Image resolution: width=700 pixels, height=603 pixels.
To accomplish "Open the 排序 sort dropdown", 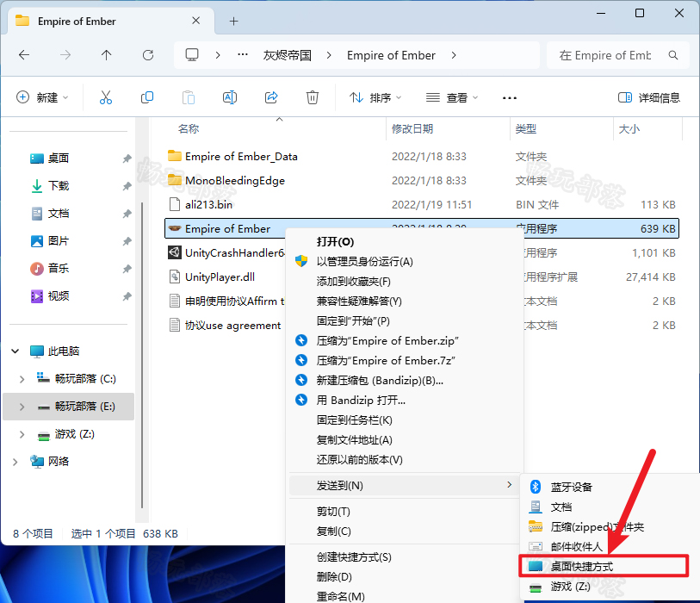I will pos(375,97).
